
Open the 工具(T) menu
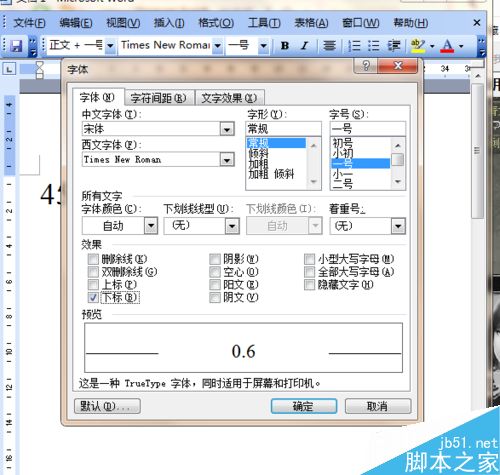pyautogui.click(x=264, y=23)
